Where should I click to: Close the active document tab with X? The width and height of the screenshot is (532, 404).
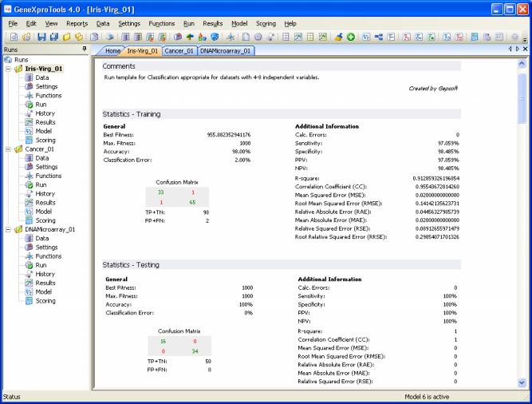pos(525,49)
